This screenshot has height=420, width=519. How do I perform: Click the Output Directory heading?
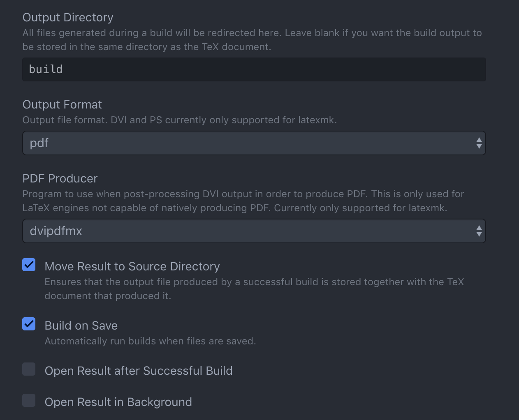click(x=68, y=17)
